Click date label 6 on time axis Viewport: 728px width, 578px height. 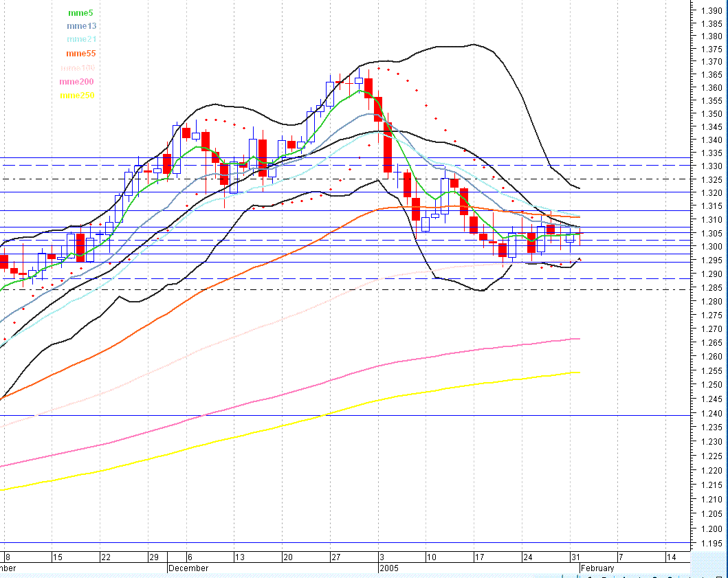(x=190, y=557)
